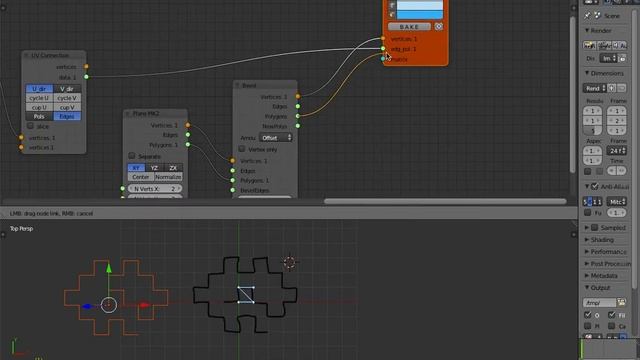Select the ZX plane button
The height and width of the screenshot is (360, 640).
[x=173, y=168]
